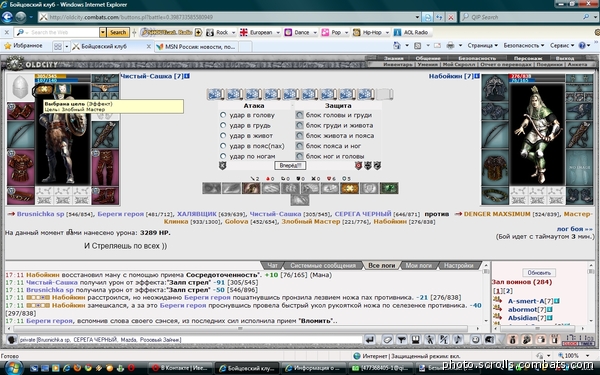The height and width of the screenshot is (375, 600).
Task: Click the enter/send arrow chat icon
Action: click(x=370, y=340)
